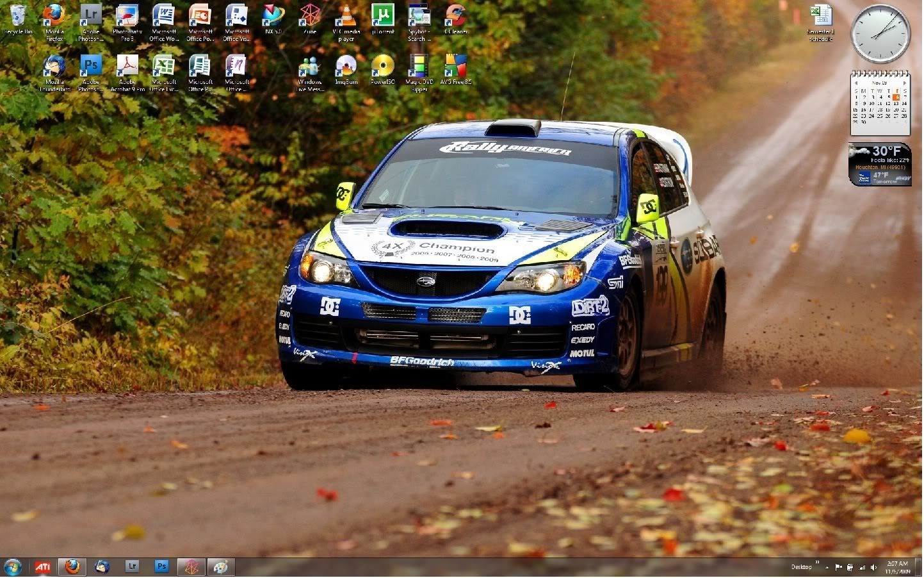The height and width of the screenshot is (578, 924).
Task: Launch Zune from the desktop icon
Action: click(310, 19)
